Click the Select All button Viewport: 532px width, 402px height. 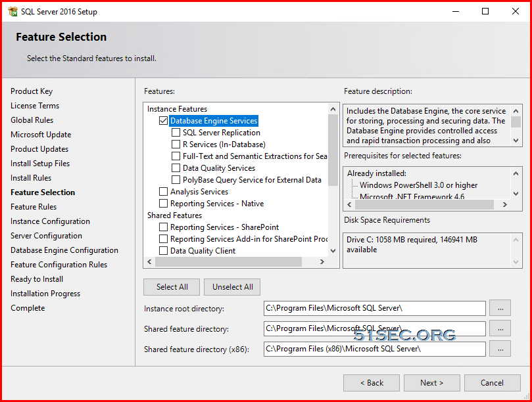172,287
